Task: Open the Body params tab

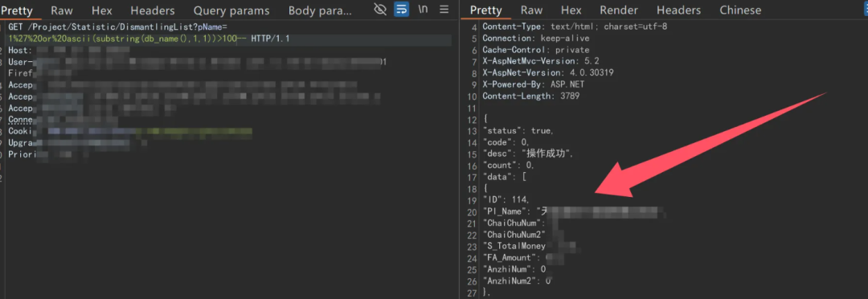Action: (x=320, y=10)
